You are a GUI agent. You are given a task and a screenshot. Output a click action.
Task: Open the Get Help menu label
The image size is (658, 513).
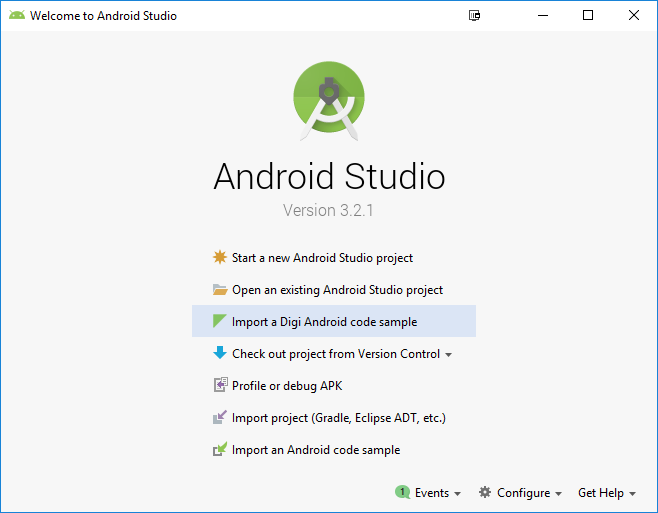point(601,492)
